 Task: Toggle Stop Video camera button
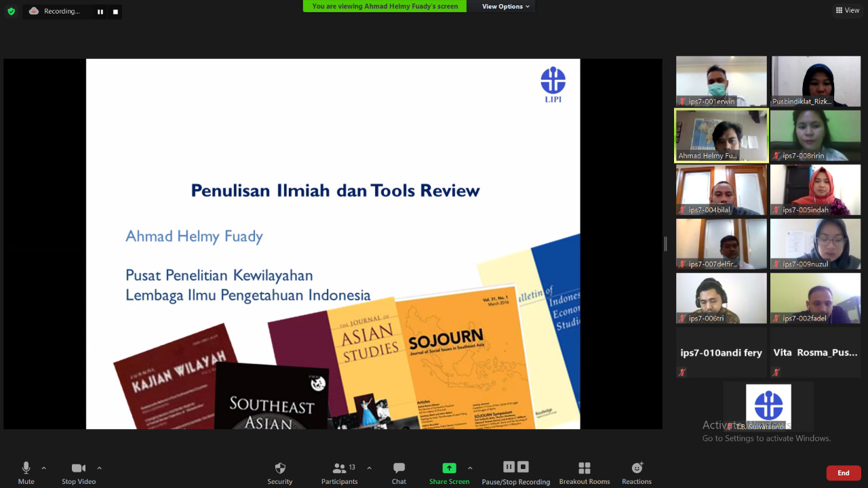click(79, 472)
